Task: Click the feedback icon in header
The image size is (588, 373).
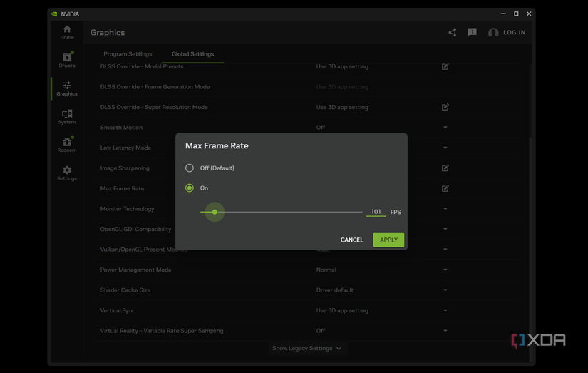Action: tap(472, 32)
